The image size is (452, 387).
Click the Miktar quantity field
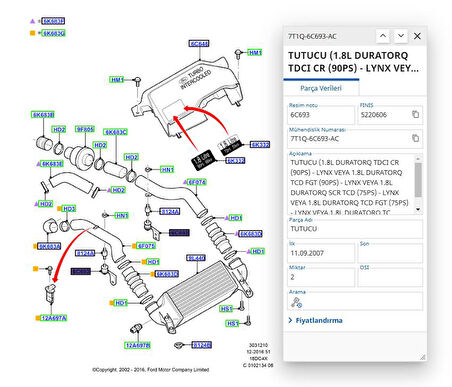[x=321, y=277]
